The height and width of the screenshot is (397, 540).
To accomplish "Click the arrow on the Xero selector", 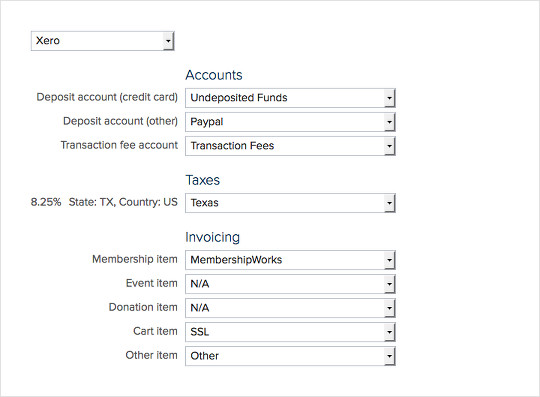I will tap(168, 41).
